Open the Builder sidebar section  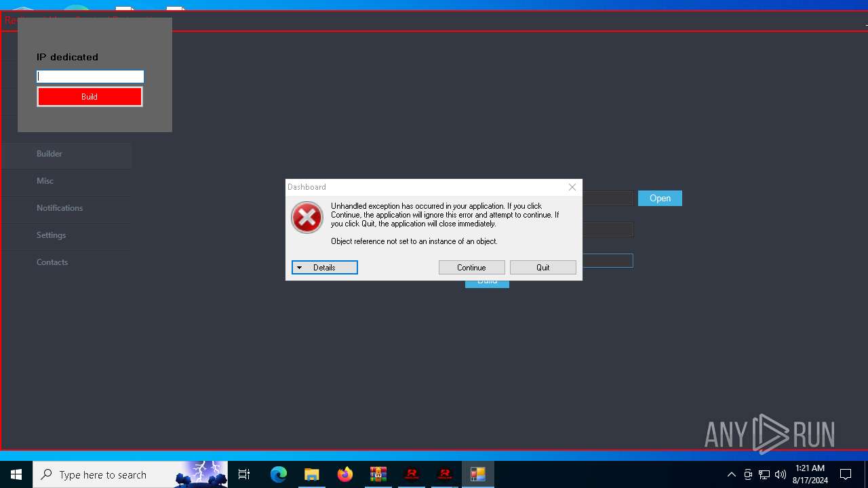(x=66, y=154)
